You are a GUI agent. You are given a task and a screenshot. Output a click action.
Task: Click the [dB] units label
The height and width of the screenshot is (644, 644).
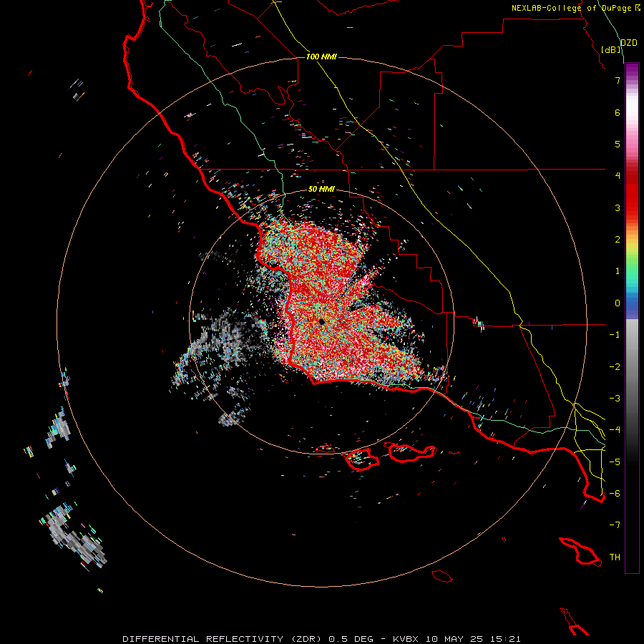(611, 49)
